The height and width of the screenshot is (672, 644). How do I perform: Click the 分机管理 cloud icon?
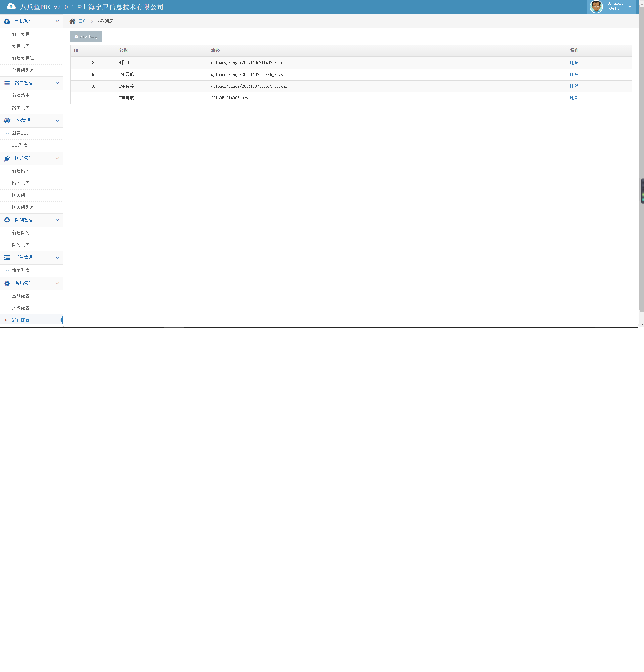pyautogui.click(x=7, y=21)
